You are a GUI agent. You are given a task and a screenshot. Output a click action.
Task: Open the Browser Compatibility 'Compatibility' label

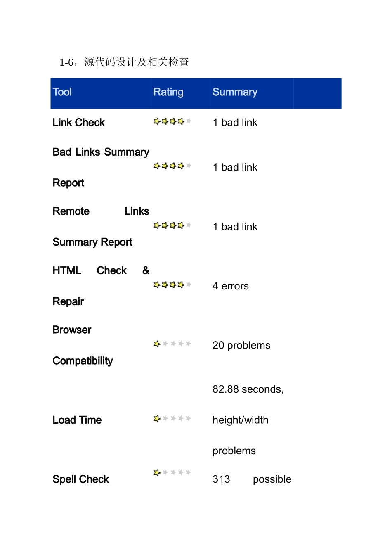point(83,361)
